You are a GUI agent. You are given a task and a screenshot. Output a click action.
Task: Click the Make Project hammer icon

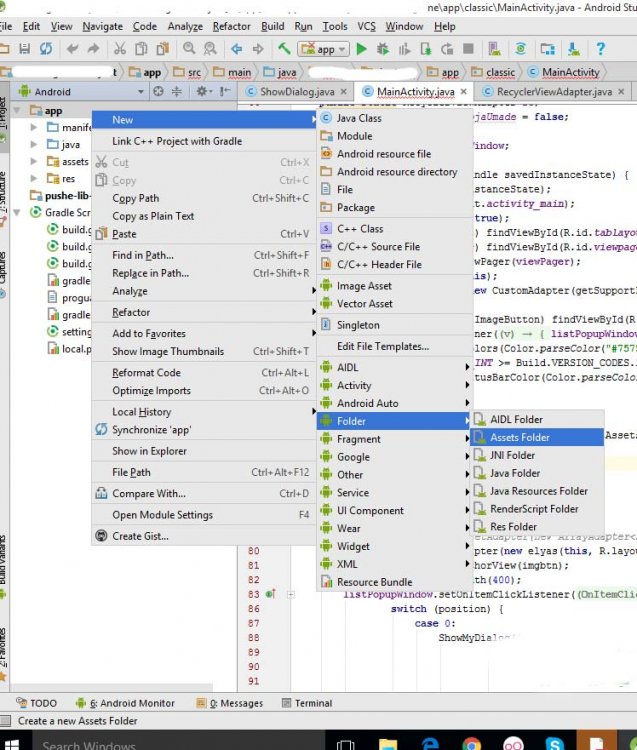pos(284,48)
